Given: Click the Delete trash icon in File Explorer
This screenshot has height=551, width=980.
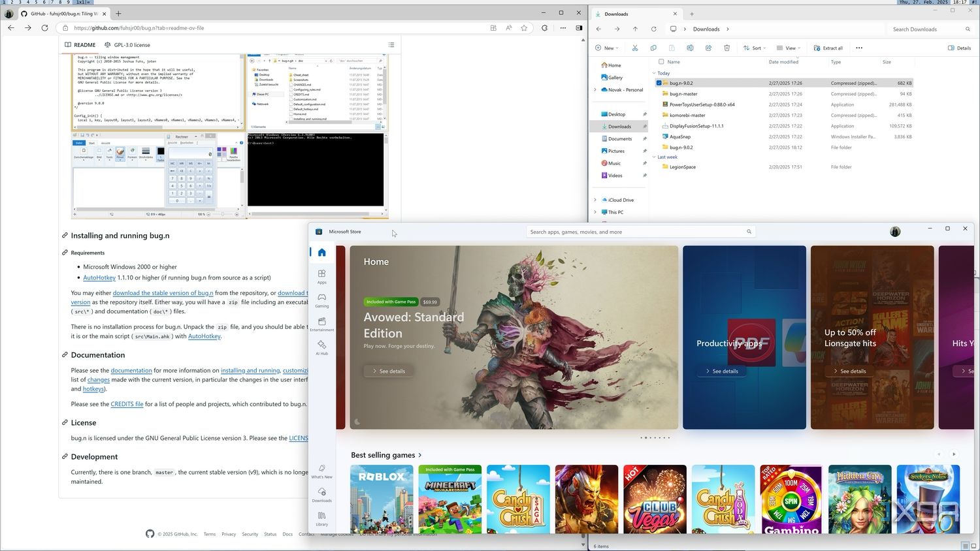Looking at the screenshot, I should pos(727,48).
